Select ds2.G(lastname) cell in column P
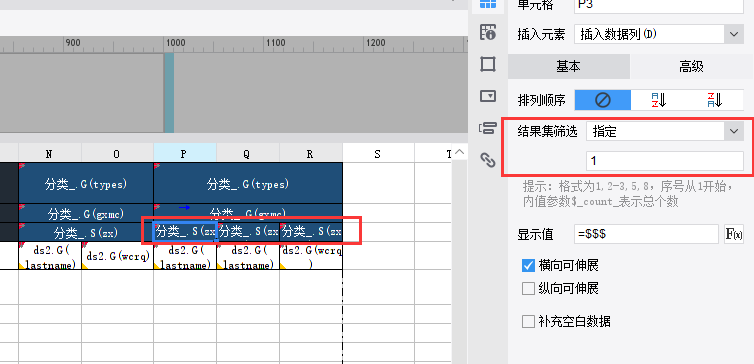 (x=185, y=256)
